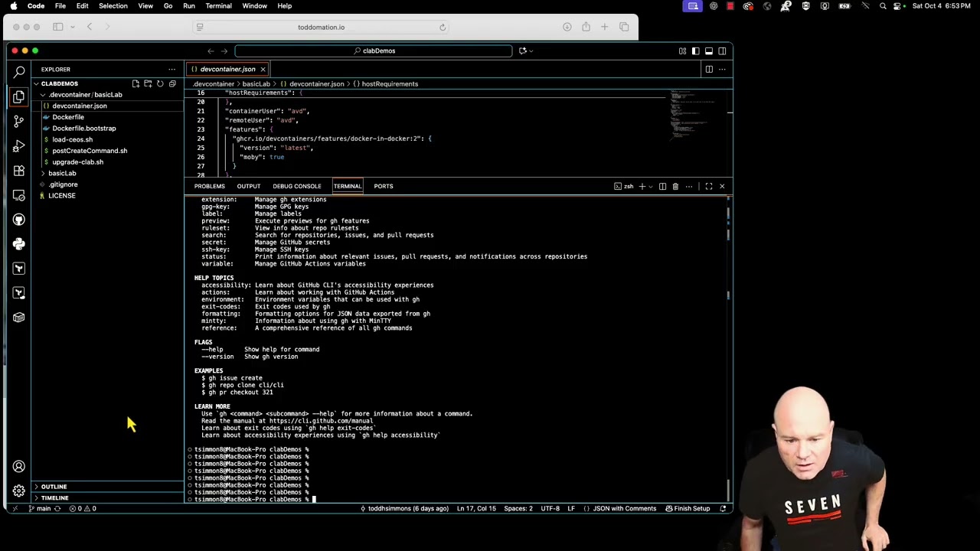Click the Safari toddomation.io address bar

click(x=321, y=27)
